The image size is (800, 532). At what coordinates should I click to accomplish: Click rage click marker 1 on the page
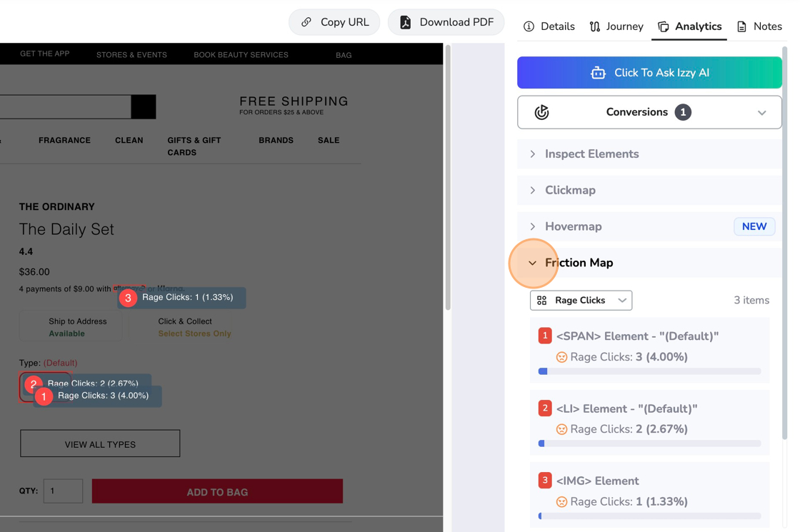pos(44,396)
